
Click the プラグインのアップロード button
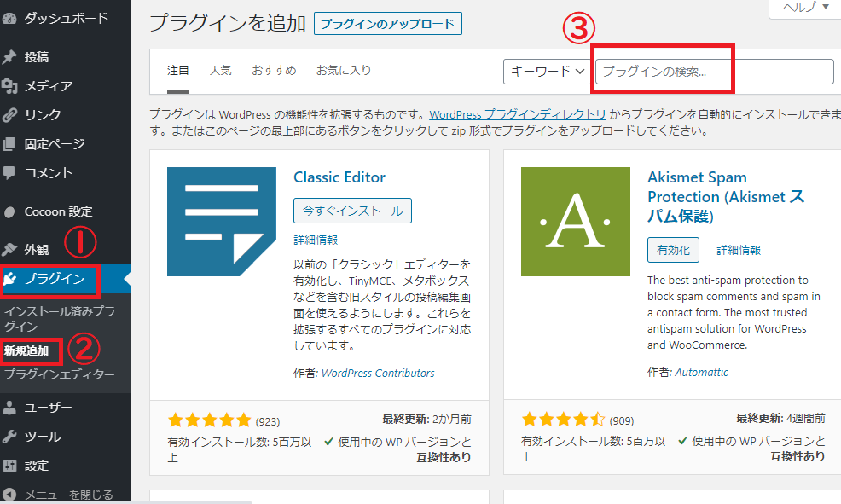(x=388, y=24)
